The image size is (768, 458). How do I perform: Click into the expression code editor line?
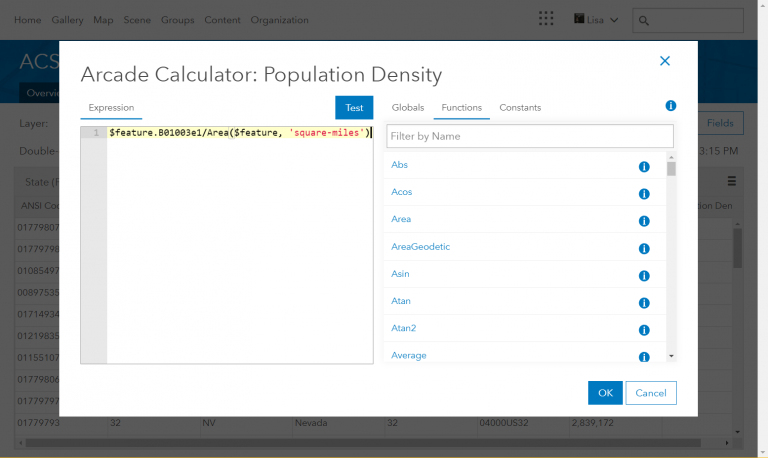[x=240, y=133]
